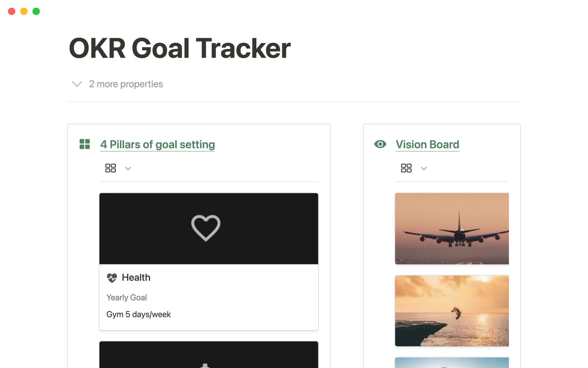Click the Gym 5 days/week goal text
The width and height of the screenshot is (588, 368).
coord(138,314)
